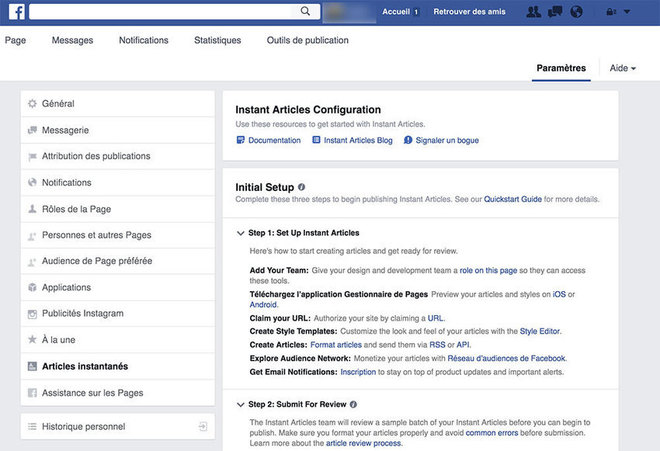Open the Aide dropdown menu
Screen dimensions: 660x451
pos(623,68)
